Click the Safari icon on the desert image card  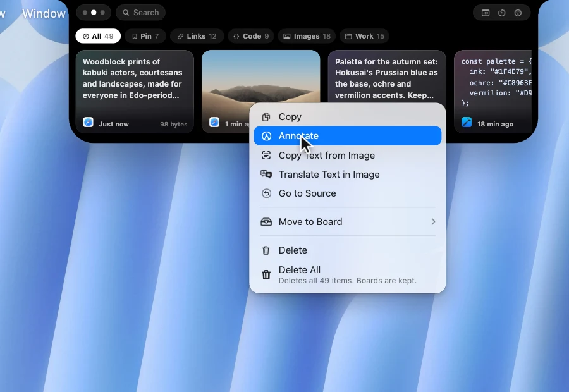(x=214, y=122)
